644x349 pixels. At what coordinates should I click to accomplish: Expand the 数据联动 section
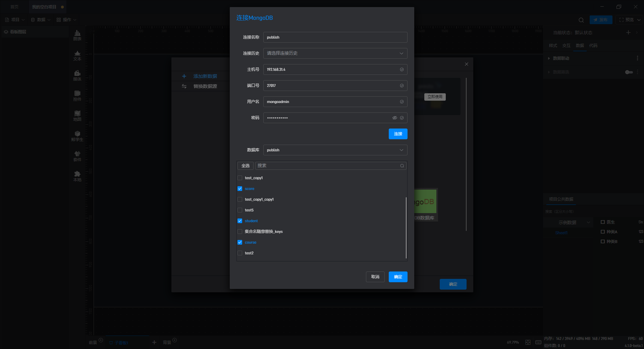pyautogui.click(x=549, y=58)
